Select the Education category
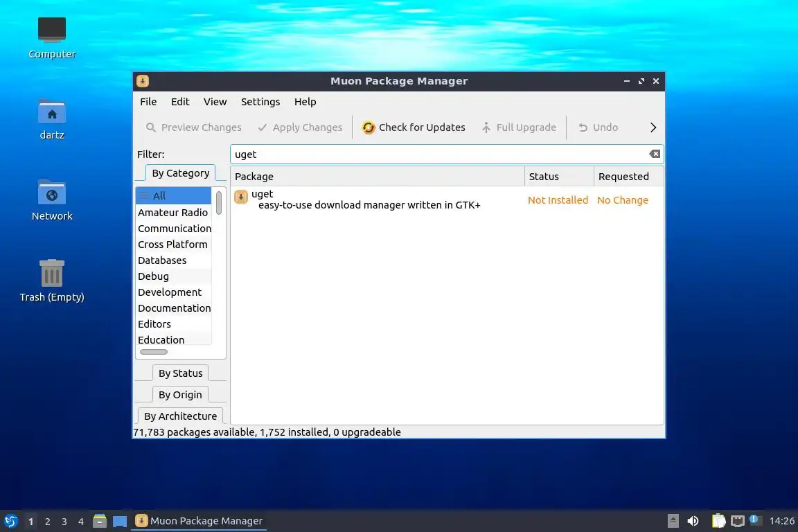The height and width of the screenshot is (532, 798). click(174, 339)
